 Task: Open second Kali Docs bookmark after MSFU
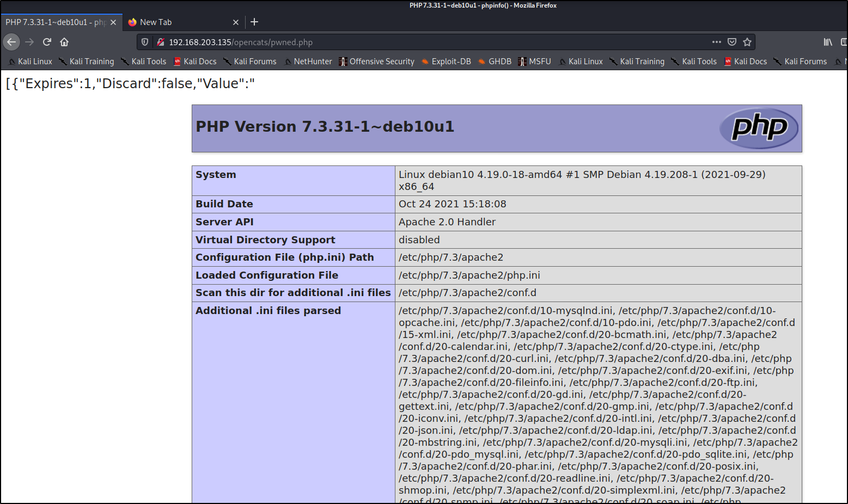point(746,62)
